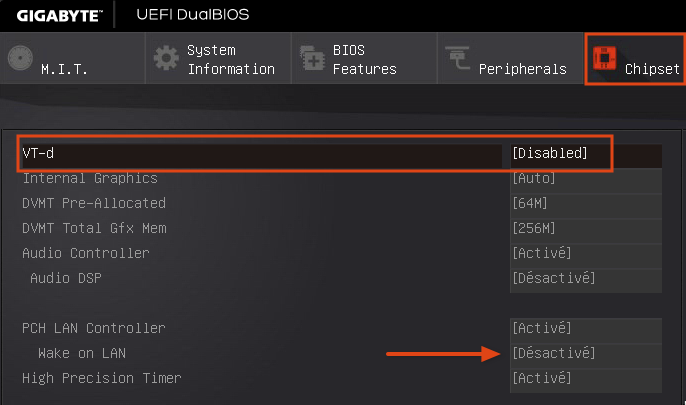Switch to the BIOS Features tab

(x=364, y=58)
